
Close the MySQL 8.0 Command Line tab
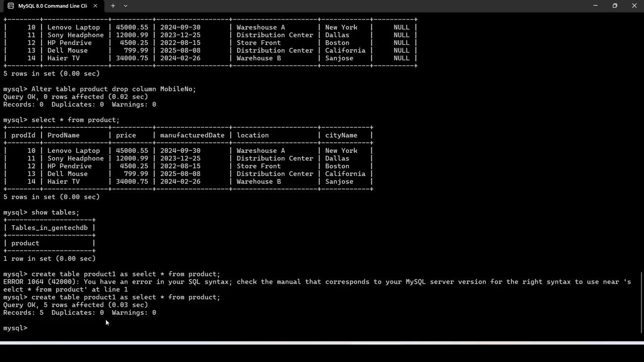tap(95, 6)
